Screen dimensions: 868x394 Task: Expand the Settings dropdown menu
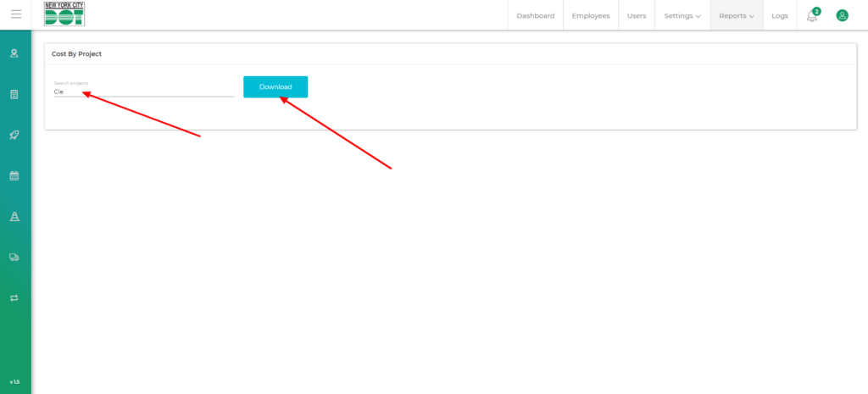tap(682, 15)
